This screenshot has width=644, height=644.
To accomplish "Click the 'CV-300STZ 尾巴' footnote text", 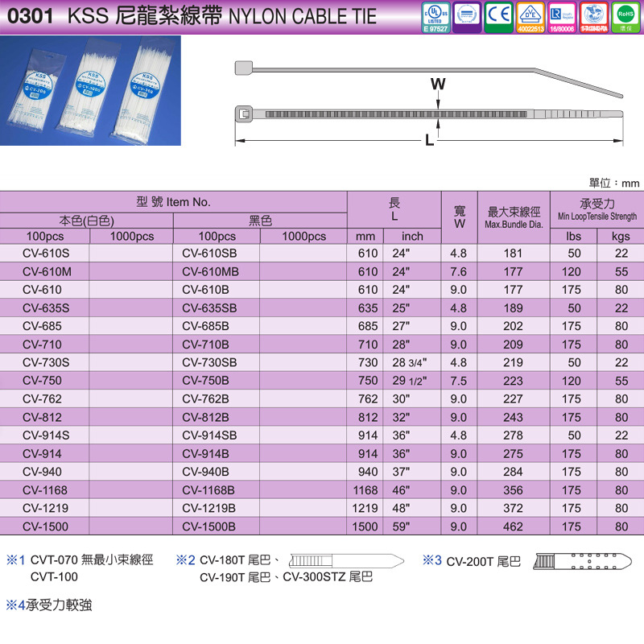I will pos(328,577).
